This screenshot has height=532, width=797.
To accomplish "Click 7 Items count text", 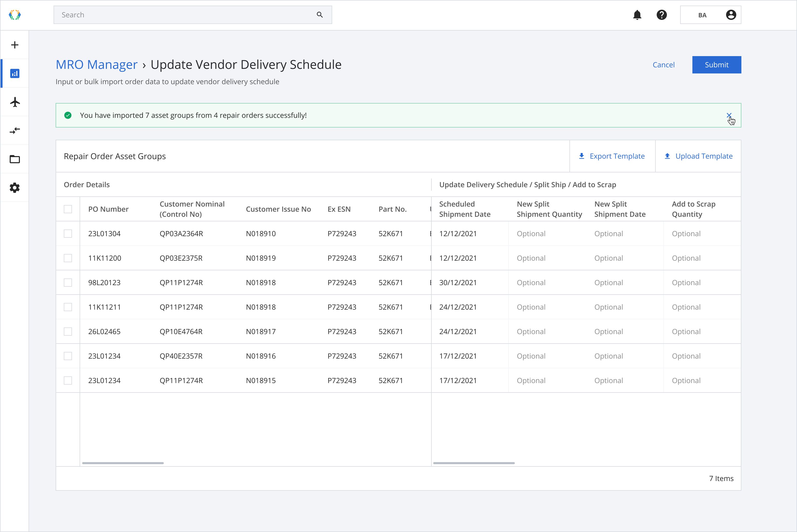I will point(721,478).
